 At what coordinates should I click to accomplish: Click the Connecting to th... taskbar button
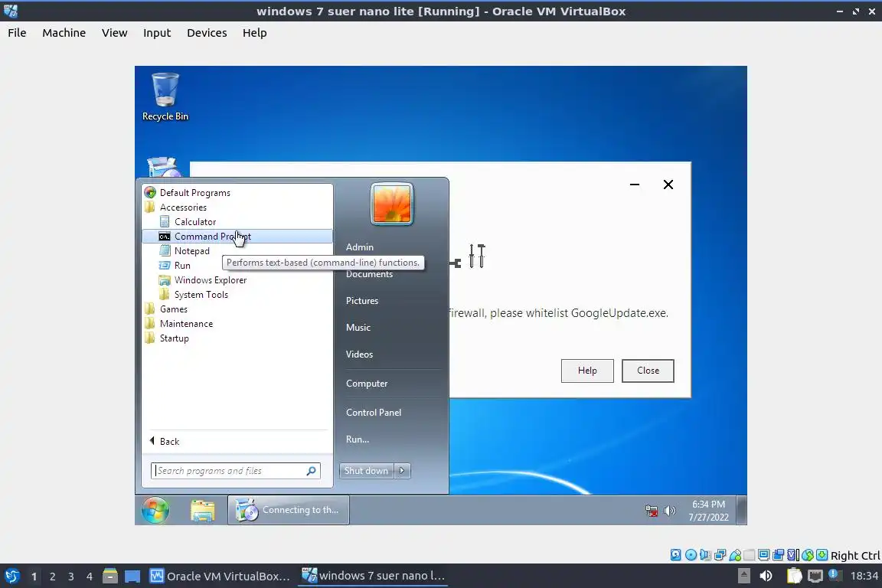point(289,510)
